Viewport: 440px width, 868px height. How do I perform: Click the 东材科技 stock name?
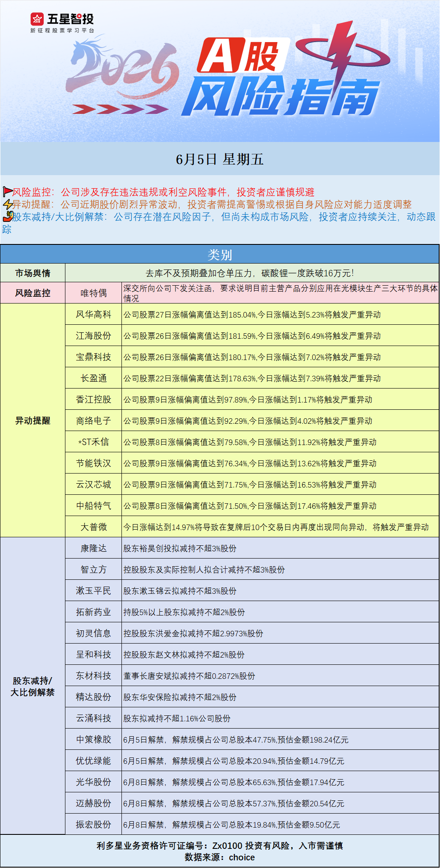(93, 675)
